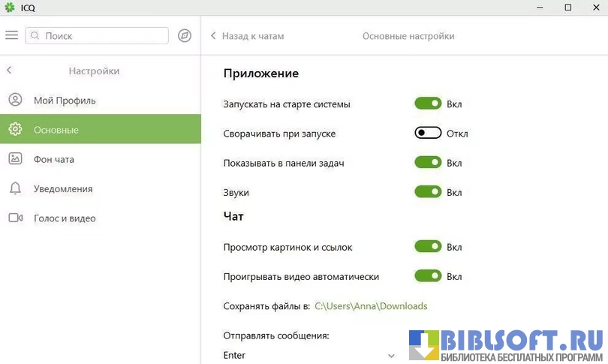Click the ICQ flower logo icon

pyautogui.click(x=9, y=8)
